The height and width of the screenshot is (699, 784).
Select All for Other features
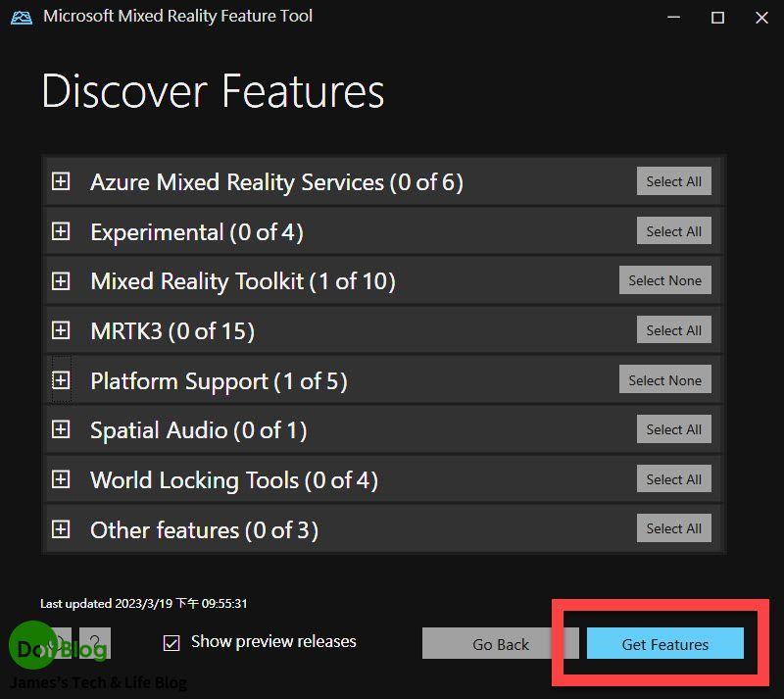673,528
